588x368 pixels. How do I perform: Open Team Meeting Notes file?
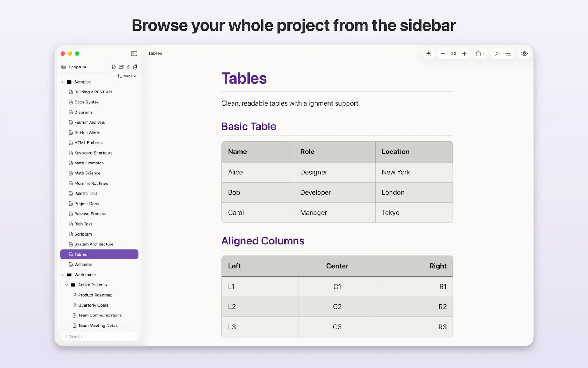click(x=99, y=326)
